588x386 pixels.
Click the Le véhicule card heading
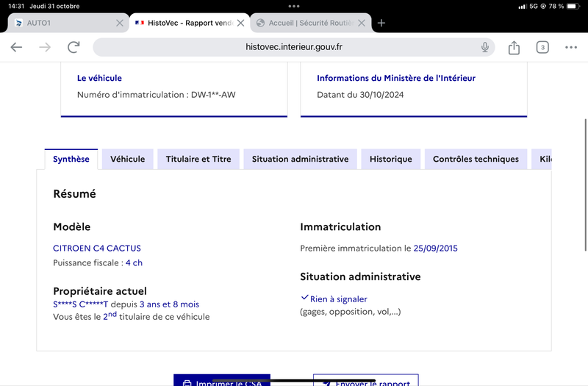pyautogui.click(x=99, y=78)
